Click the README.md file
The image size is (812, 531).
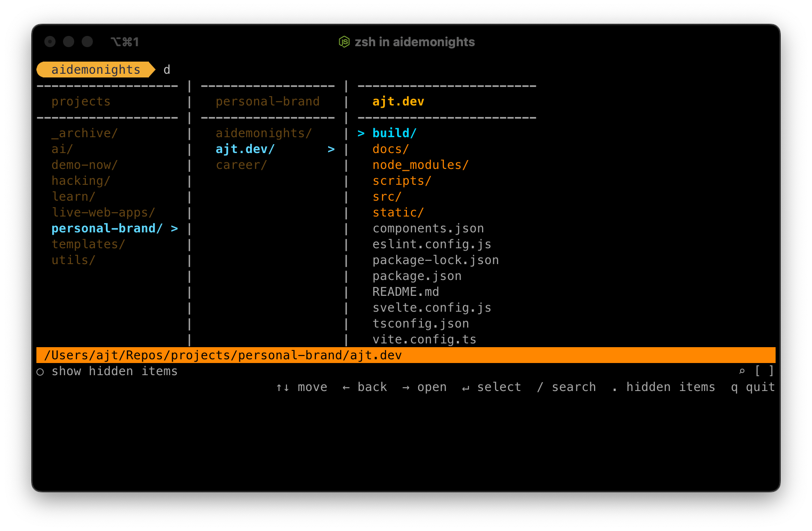coord(406,292)
